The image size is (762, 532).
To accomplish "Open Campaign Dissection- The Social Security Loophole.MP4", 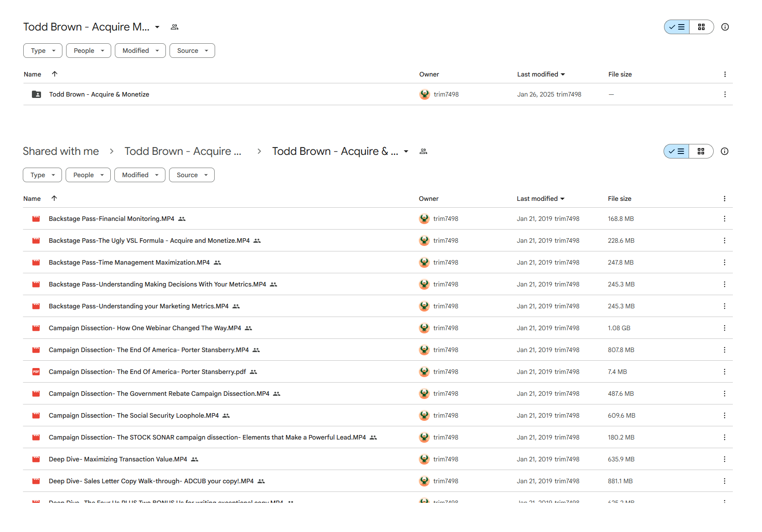I will click(x=134, y=415).
